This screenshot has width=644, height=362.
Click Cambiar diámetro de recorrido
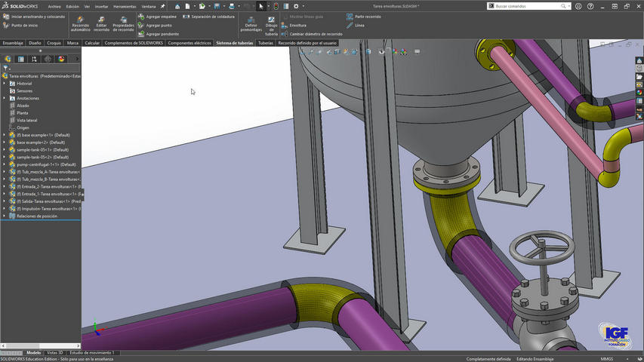pyautogui.click(x=312, y=34)
